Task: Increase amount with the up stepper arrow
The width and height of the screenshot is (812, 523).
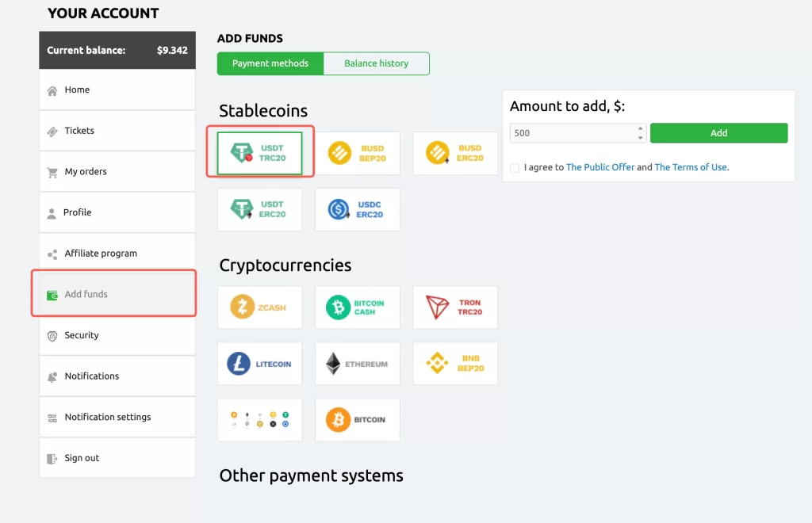Action: point(641,128)
